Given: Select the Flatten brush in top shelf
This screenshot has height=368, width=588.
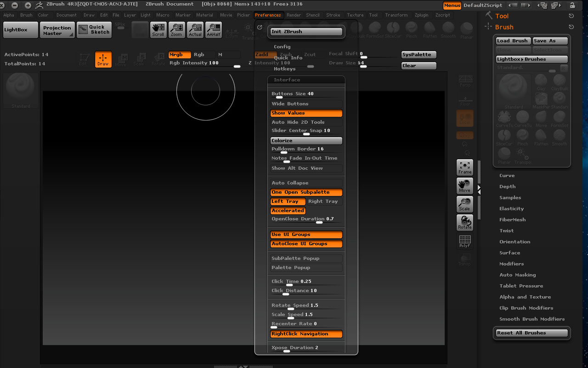Looking at the screenshot, I should click(x=430, y=30).
